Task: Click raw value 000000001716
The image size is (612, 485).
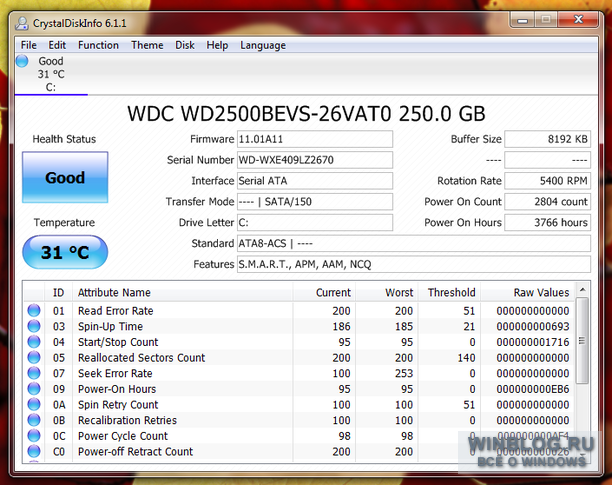Action: 533,342
